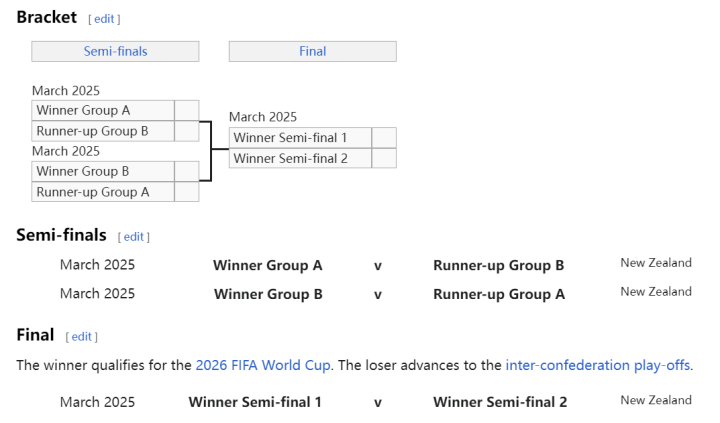Screen dimensions: 720x423
Task: Click score box beside Winner Group A in bracket
Action: click(186, 111)
